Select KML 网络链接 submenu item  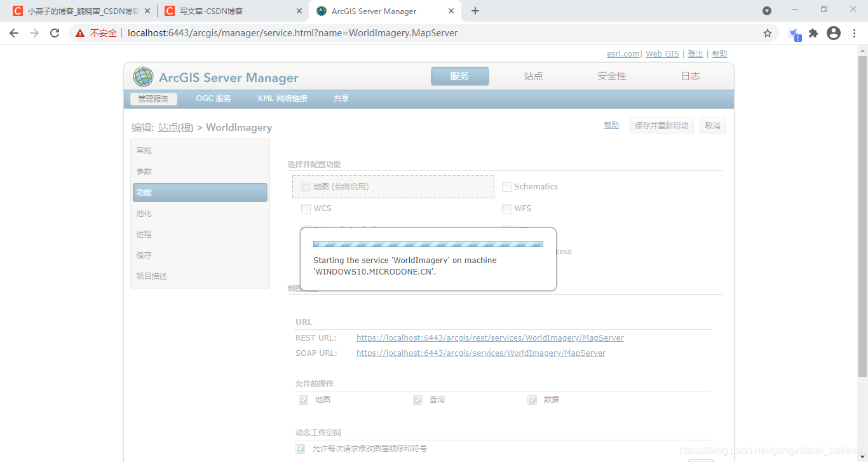click(x=283, y=99)
